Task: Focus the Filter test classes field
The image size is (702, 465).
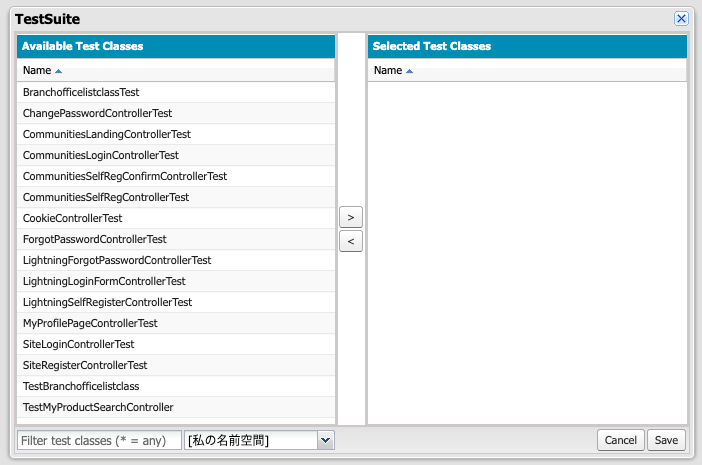Action: (99, 440)
